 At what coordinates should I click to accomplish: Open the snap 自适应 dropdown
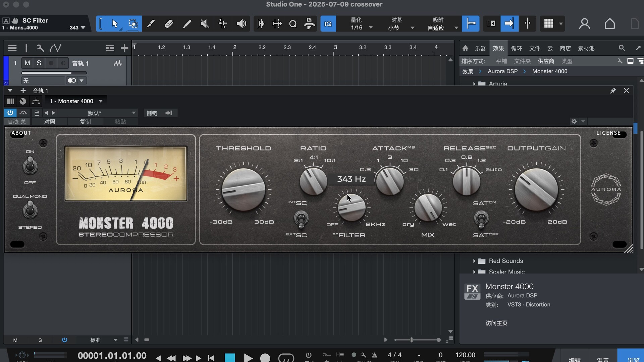point(456,28)
